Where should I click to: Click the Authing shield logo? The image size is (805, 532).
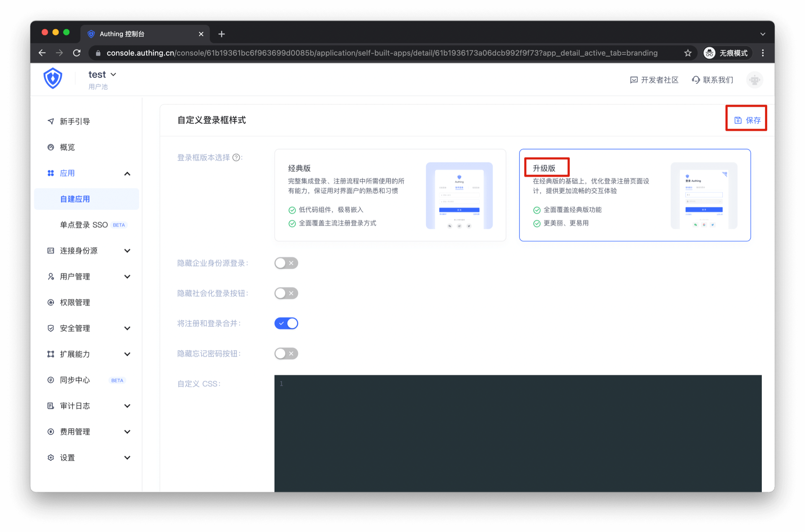pos(53,78)
